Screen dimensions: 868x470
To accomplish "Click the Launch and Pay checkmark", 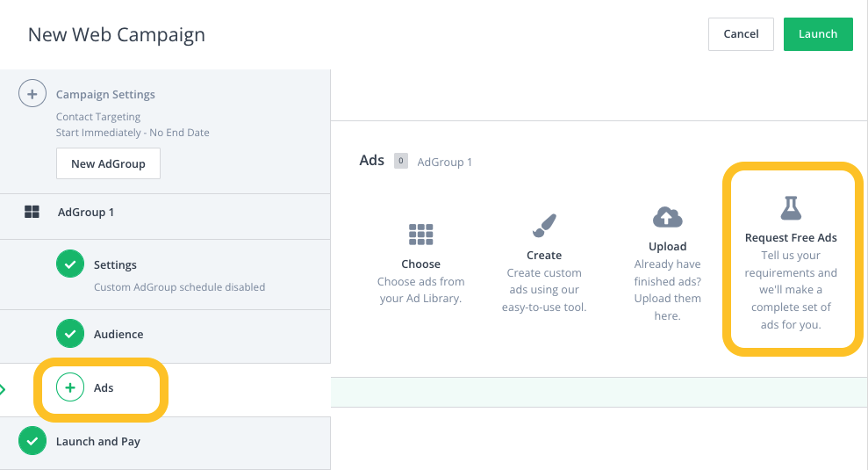I will point(32,441).
